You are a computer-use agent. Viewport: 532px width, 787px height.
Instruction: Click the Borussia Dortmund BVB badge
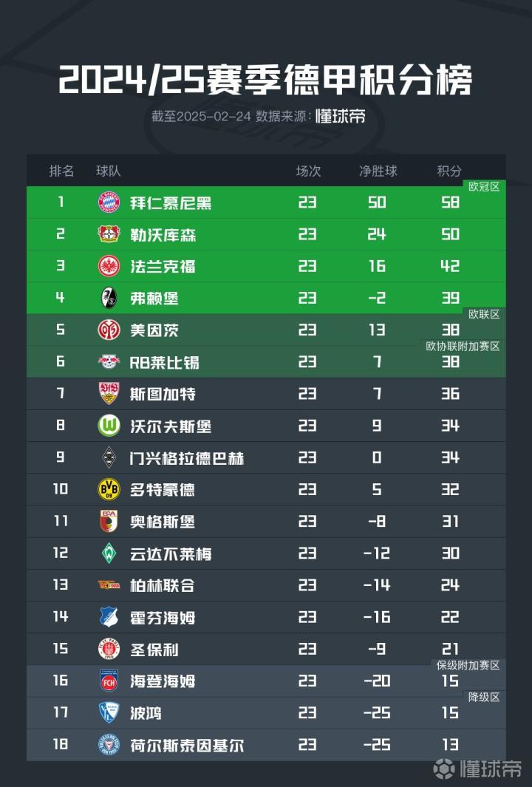click(109, 489)
